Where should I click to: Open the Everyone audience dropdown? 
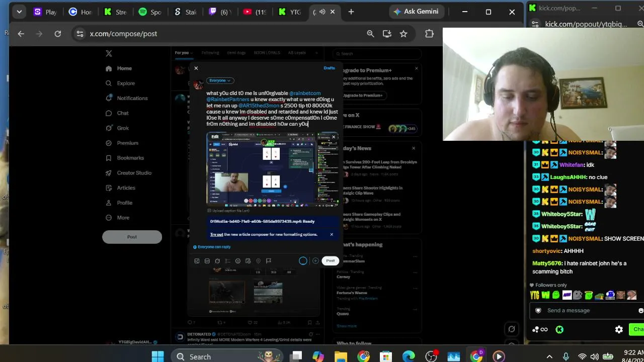(x=220, y=80)
